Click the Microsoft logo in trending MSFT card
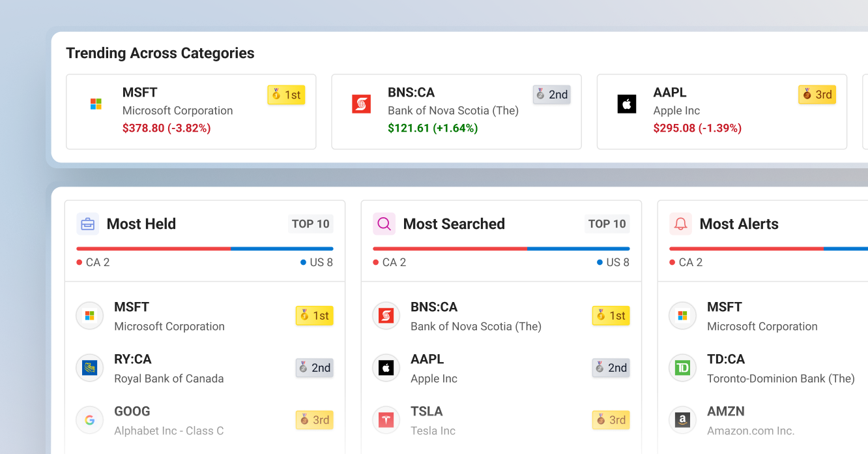 point(96,104)
